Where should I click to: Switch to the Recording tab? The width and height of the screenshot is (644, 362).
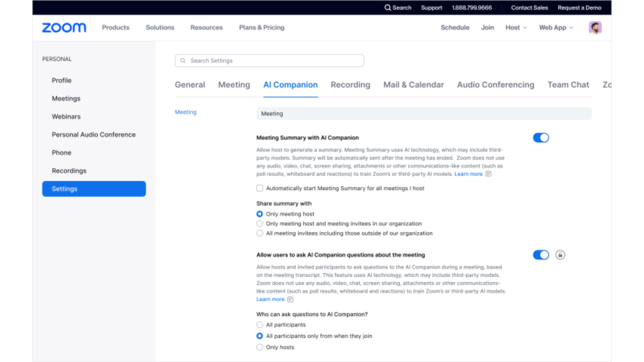[350, 85]
